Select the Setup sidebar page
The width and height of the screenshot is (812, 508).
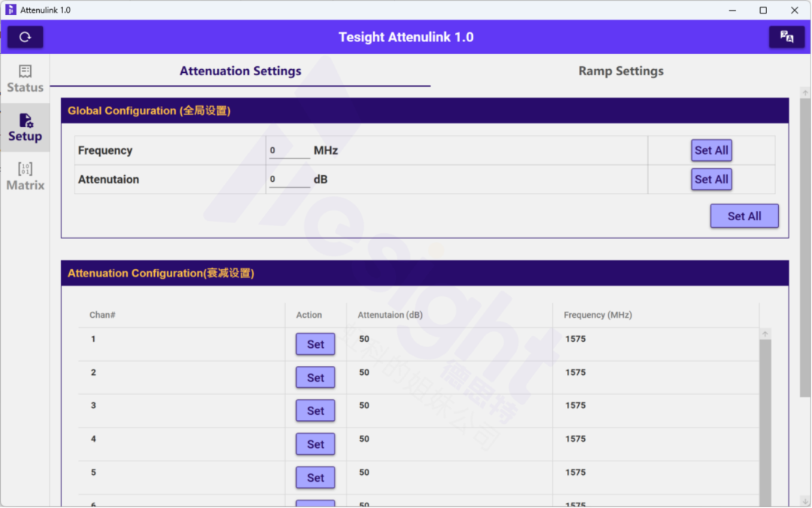(x=25, y=128)
